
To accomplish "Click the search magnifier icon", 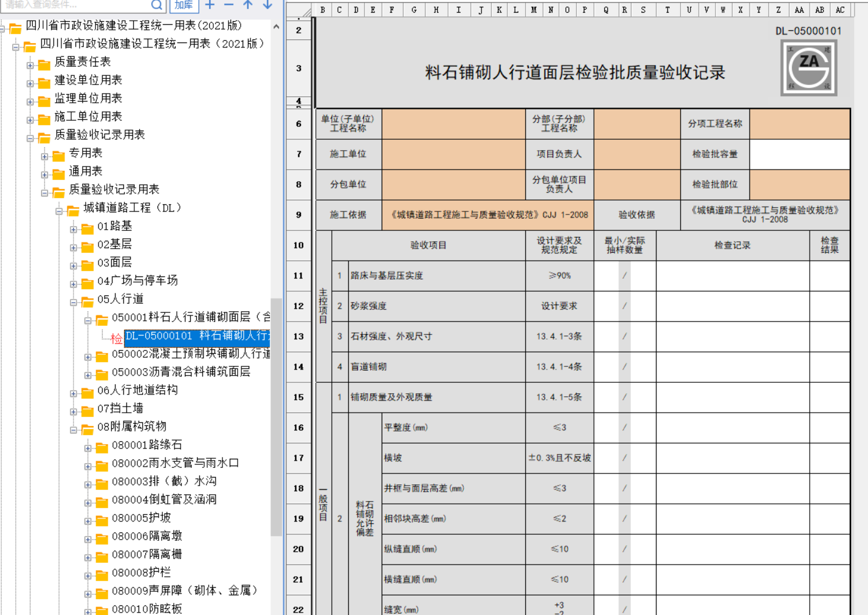I will tap(157, 5).
